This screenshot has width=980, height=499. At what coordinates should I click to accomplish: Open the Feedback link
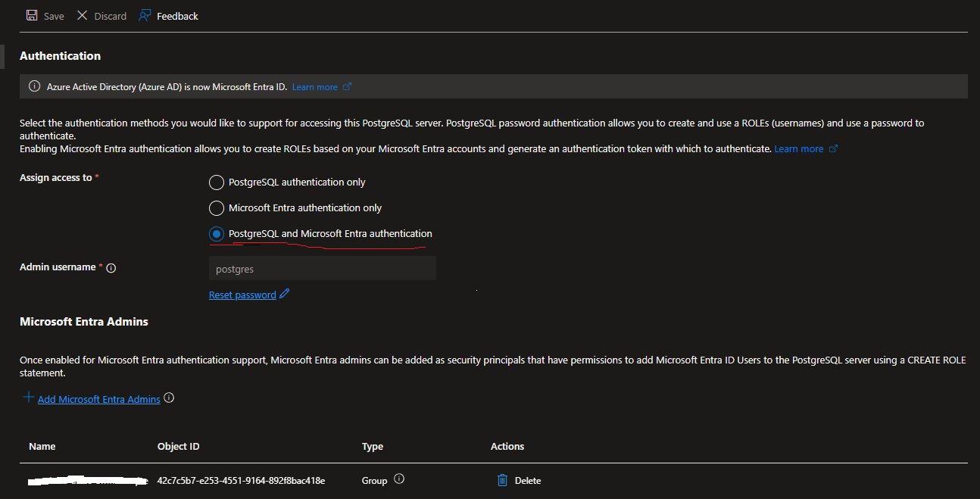(177, 16)
